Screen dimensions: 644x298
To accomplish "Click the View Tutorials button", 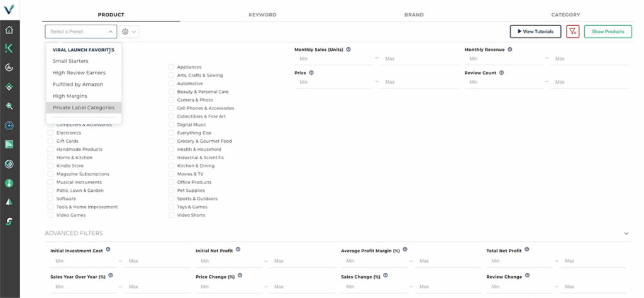I will tap(536, 31).
